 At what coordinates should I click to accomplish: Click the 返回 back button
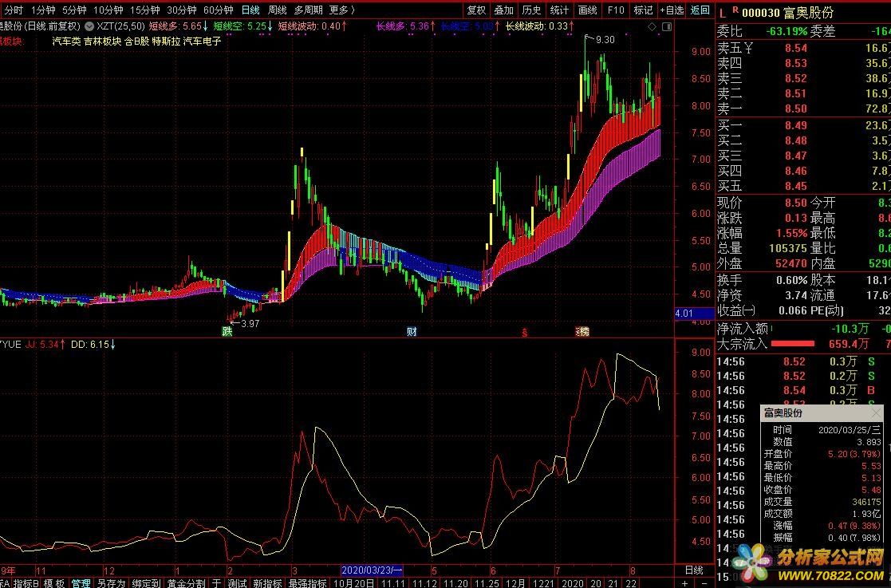tap(700, 10)
